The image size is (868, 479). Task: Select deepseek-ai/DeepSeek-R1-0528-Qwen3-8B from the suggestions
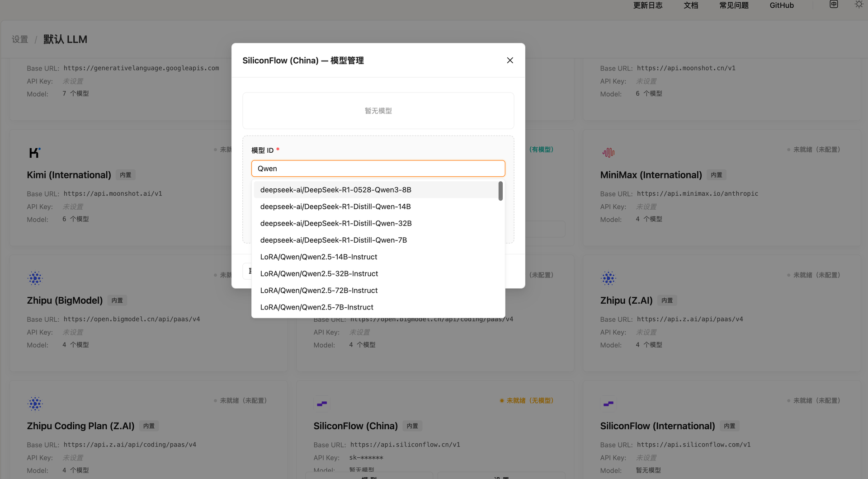click(x=376, y=190)
